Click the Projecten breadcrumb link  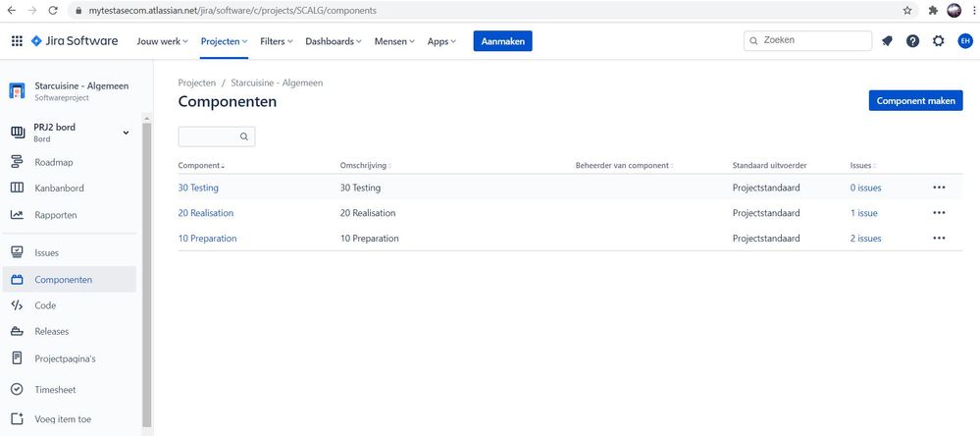[x=197, y=82]
